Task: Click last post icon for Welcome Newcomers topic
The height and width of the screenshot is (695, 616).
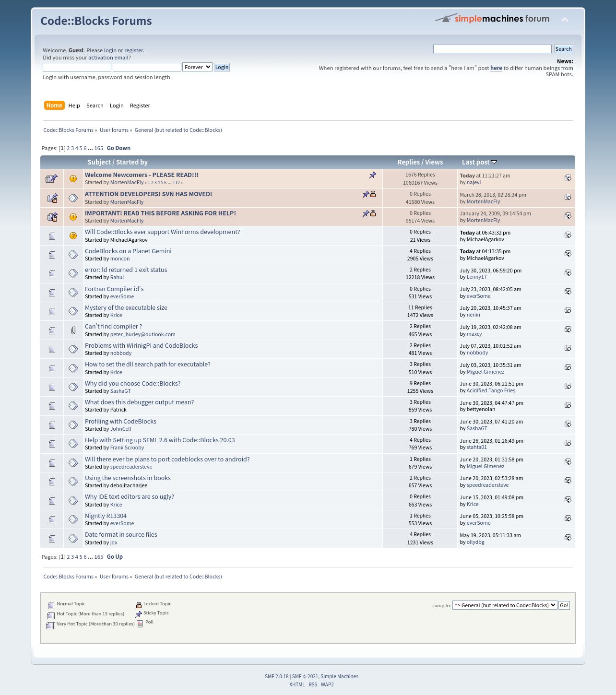Action: [568, 178]
